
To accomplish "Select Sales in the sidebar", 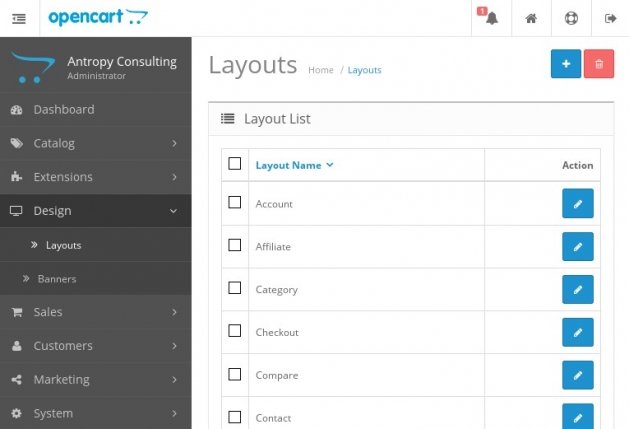I will click(95, 312).
